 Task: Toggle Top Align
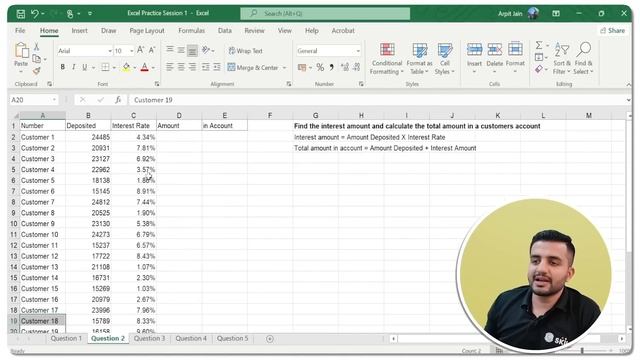170,50
